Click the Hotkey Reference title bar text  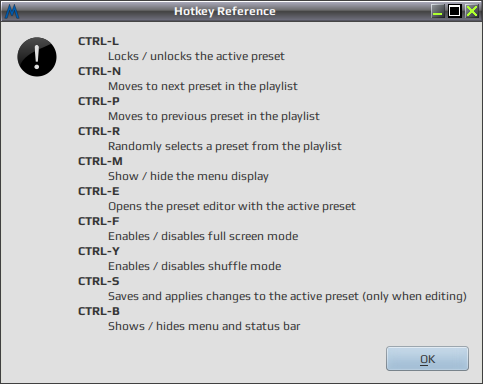coord(225,11)
